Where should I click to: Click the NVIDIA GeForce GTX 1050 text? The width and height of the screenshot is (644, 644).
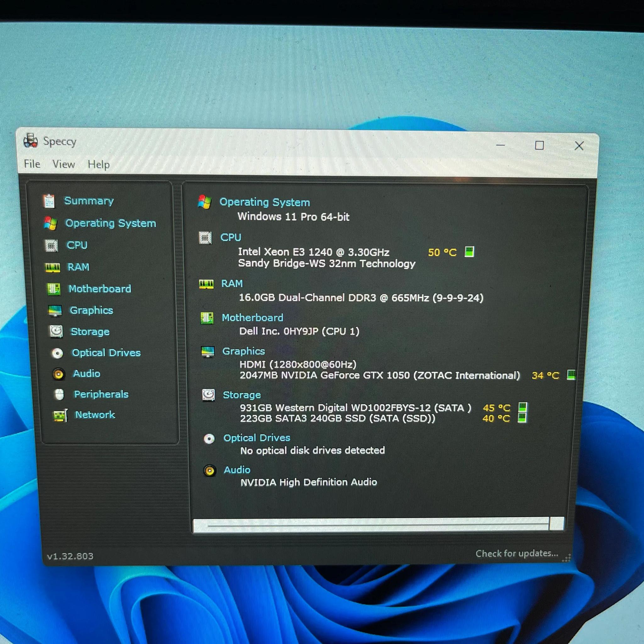pyautogui.click(x=380, y=375)
